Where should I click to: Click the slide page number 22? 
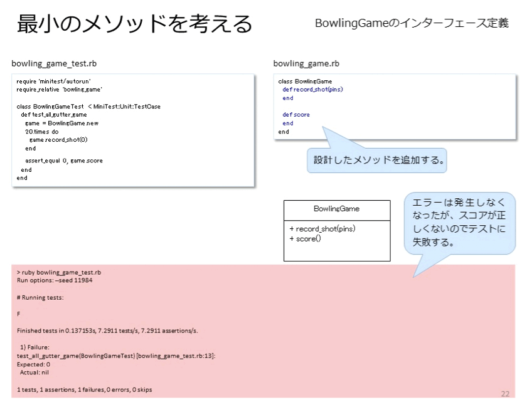[505, 394]
